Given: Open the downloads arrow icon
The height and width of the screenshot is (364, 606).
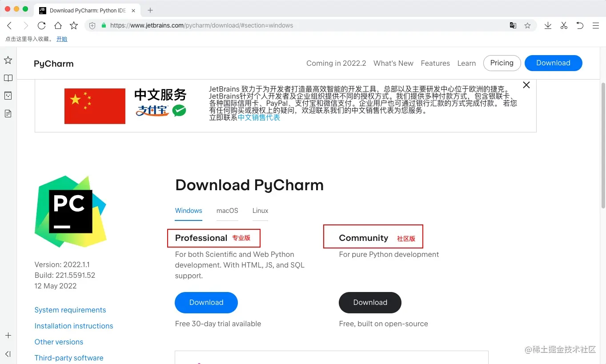Looking at the screenshot, I should 548,26.
